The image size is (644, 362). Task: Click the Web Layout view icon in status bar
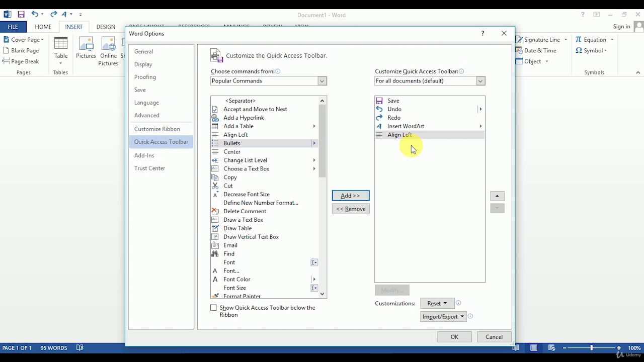click(x=552, y=348)
